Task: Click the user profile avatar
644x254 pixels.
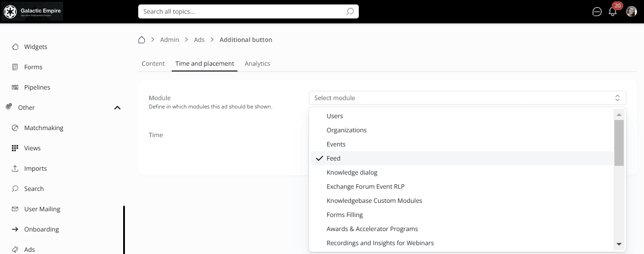Action: tap(632, 12)
